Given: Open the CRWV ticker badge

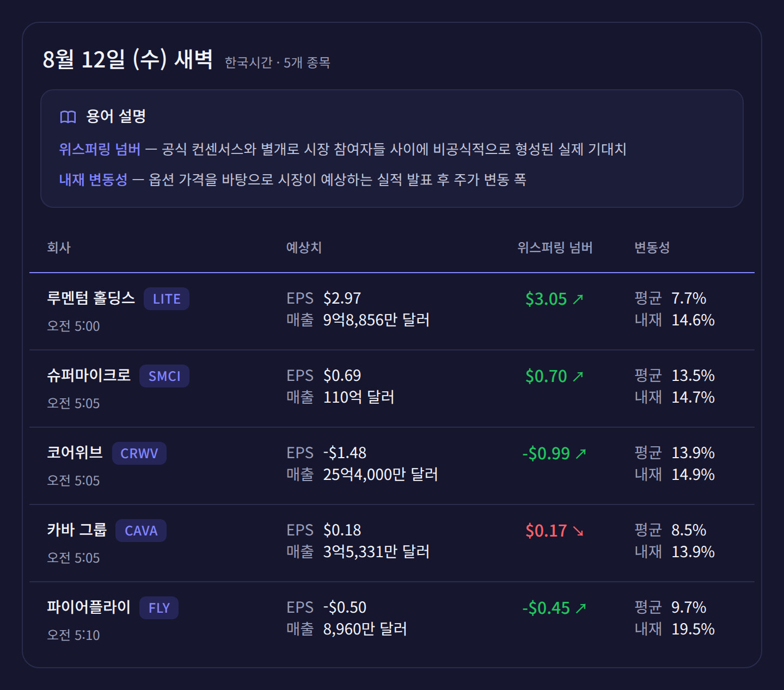Looking at the screenshot, I should 139,453.
